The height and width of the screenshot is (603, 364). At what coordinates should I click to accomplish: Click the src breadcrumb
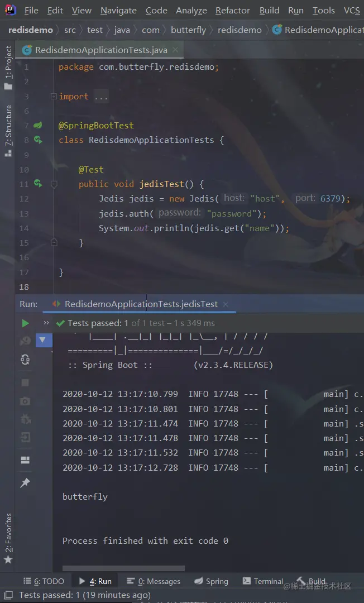70,30
